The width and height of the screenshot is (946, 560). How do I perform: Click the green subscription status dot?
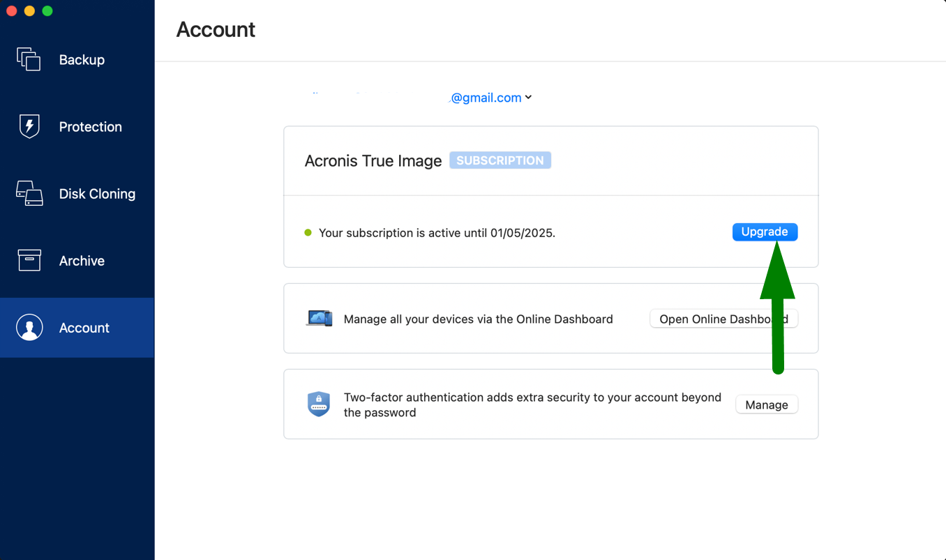(x=308, y=233)
